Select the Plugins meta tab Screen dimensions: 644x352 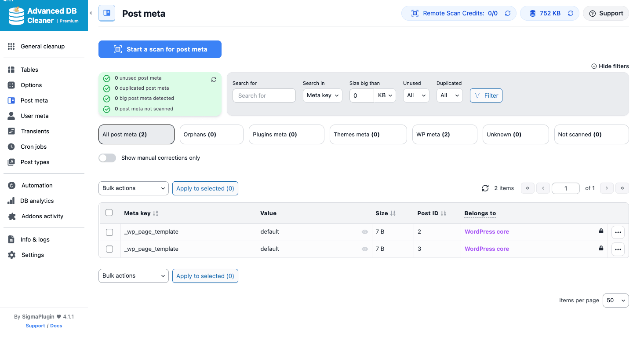[287, 135]
